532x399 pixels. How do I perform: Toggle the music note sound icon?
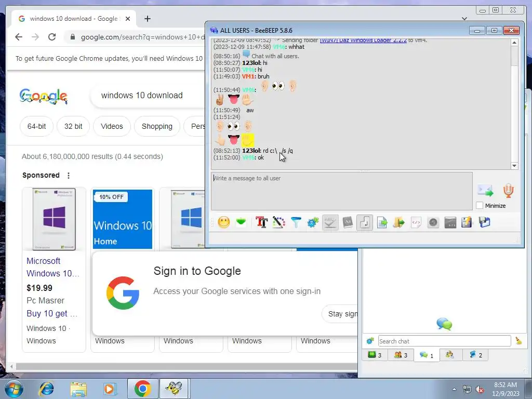[x=365, y=222]
